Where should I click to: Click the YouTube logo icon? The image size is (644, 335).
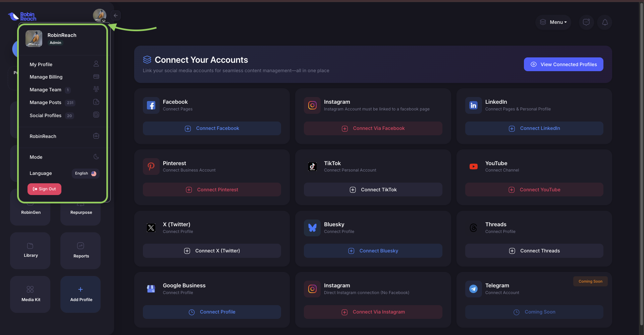(x=474, y=166)
